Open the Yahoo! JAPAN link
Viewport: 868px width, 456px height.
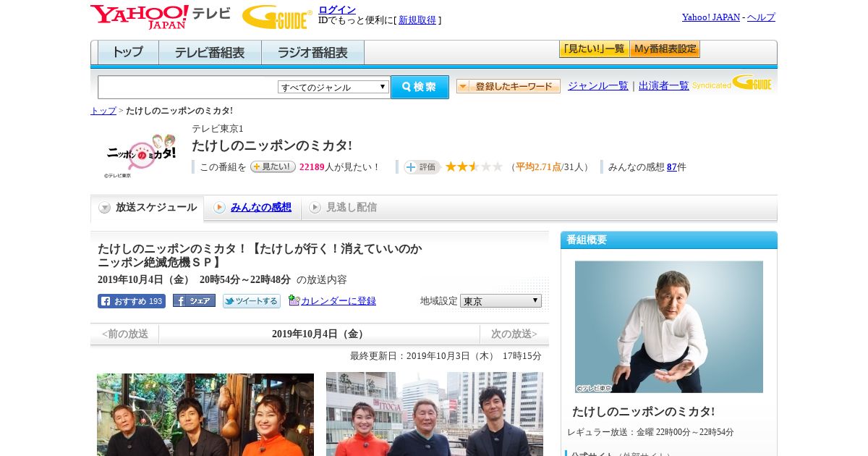711,17
